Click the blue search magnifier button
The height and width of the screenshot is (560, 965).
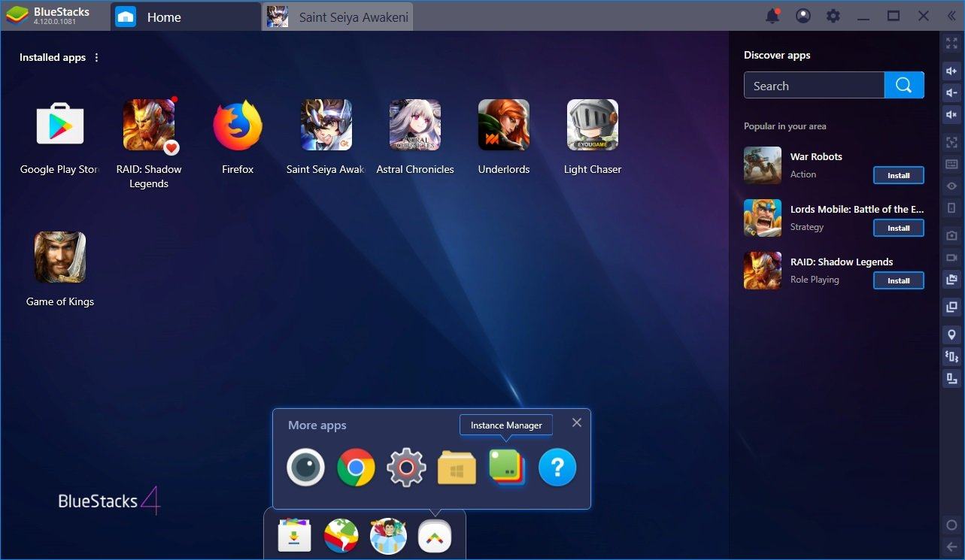coord(904,86)
